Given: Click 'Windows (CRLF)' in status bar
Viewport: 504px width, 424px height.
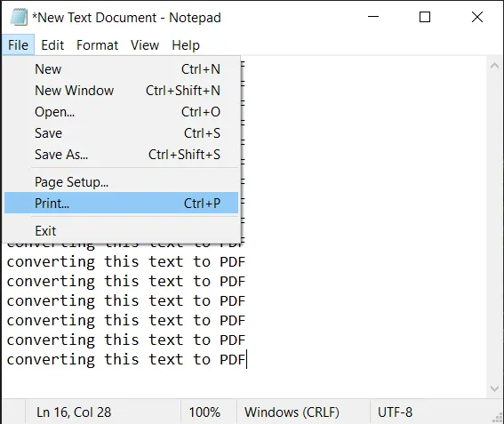Looking at the screenshot, I should [x=292, y=412].
